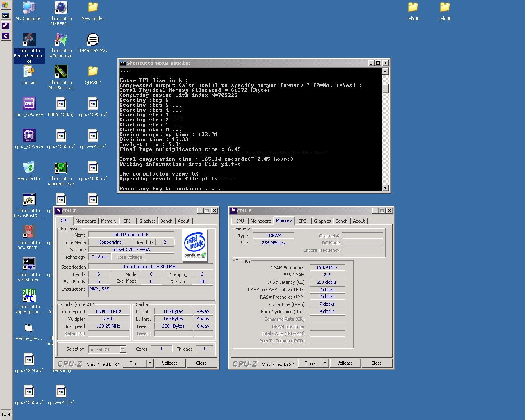Expand Tools dropdown arrow in left CPU-Z

150,363
